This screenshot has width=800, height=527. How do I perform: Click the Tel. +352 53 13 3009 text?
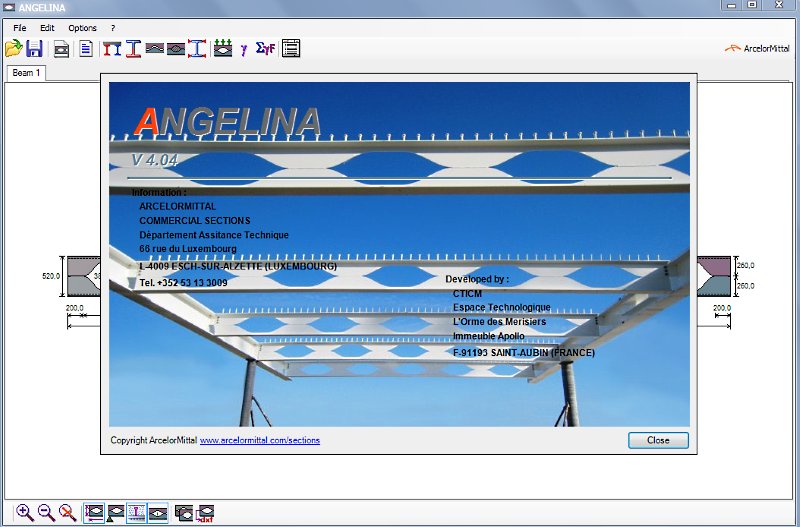(183, 283)
